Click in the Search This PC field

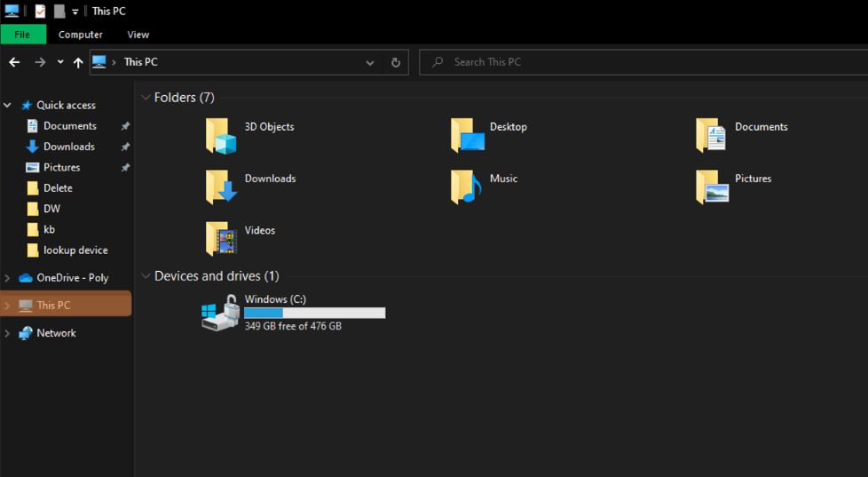click(643, 62)
